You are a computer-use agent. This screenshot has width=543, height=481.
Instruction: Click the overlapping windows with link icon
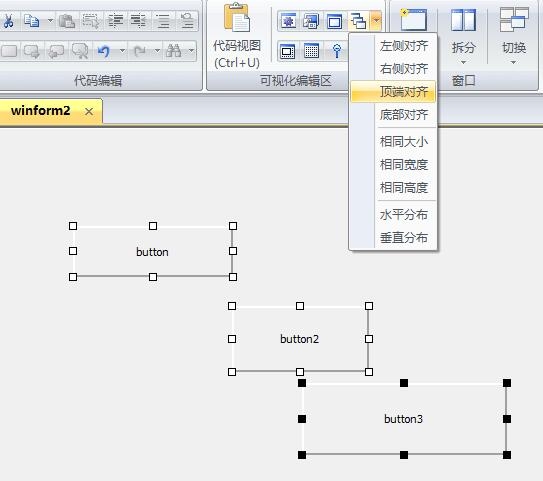(311, 21)
